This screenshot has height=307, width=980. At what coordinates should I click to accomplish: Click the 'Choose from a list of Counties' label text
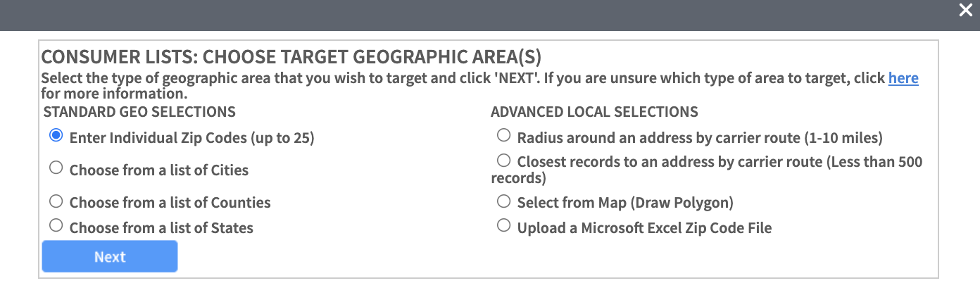pos(170,203)
